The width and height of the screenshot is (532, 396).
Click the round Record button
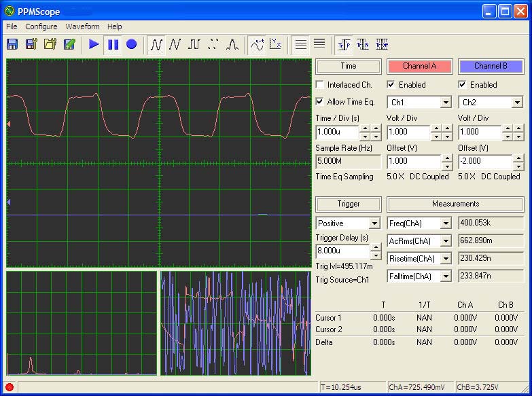(131, 44)
